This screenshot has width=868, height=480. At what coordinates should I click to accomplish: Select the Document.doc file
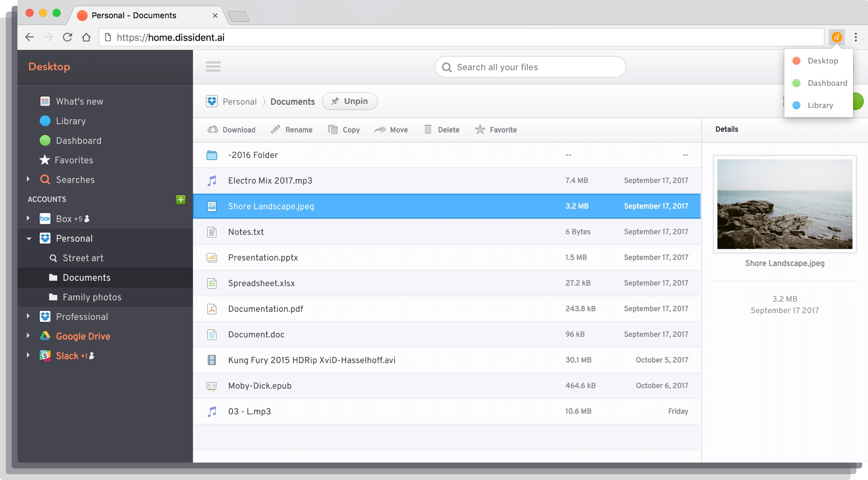[447, 335]
